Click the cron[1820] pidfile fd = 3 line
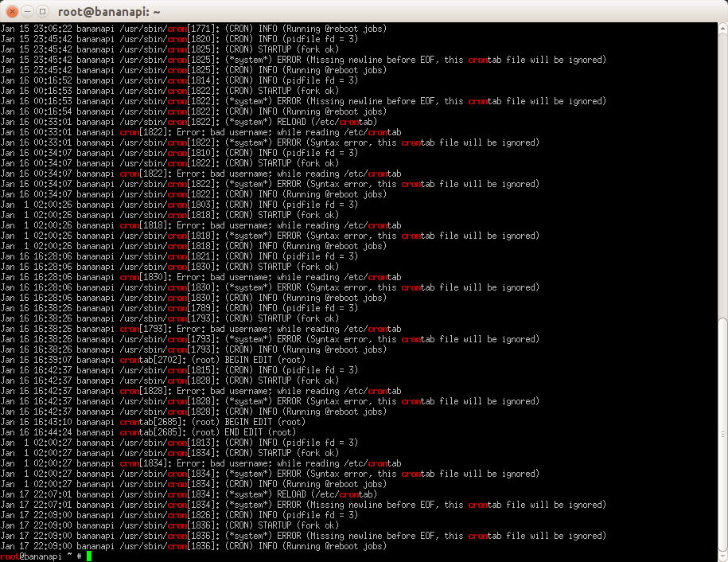This screenshot has height=562, width=728. 179,38
